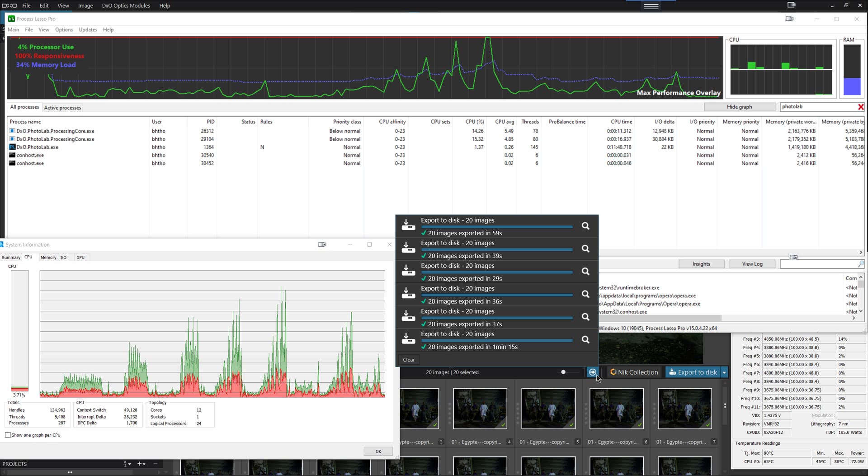
Task: Clear the photolab filter with red X
Action: [x=860, y=107]
